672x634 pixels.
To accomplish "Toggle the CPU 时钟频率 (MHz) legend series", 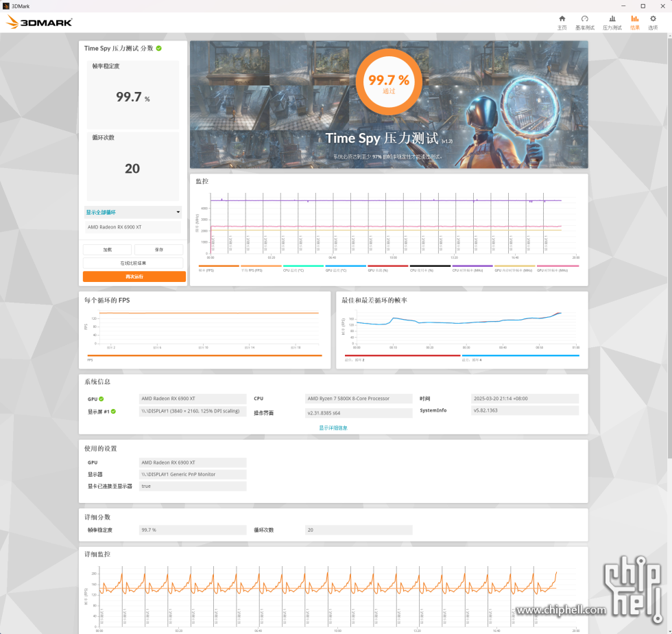I will tap(472, 268).
